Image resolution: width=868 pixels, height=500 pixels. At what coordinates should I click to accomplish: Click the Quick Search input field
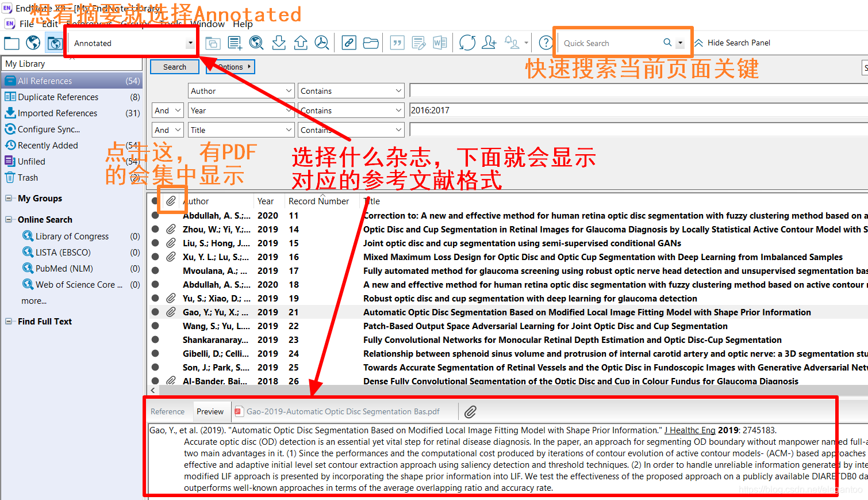(610, 43)
